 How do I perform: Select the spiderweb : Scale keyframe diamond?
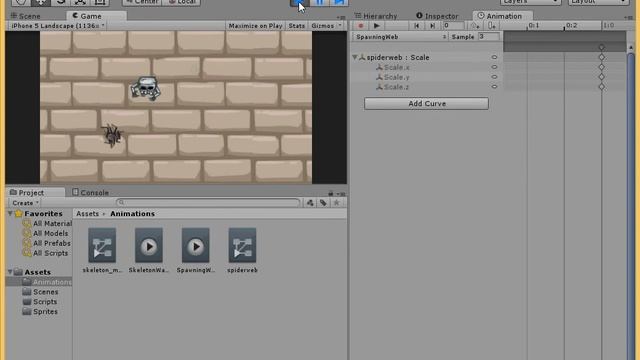602,58
